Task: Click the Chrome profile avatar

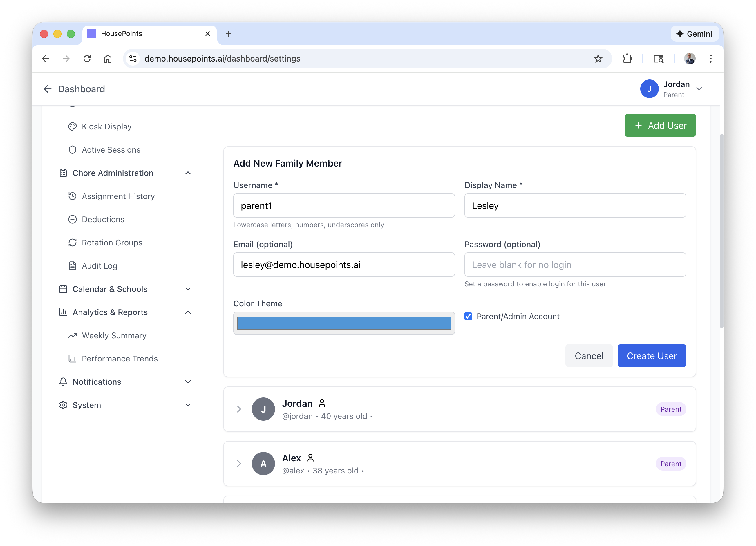Action: [x=690, y=59]
